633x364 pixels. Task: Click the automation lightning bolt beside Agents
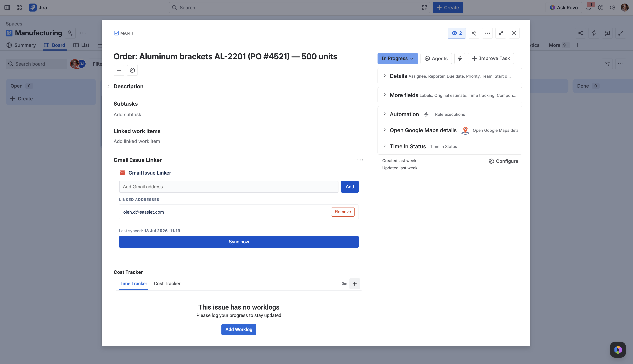(x=460, y=58)
